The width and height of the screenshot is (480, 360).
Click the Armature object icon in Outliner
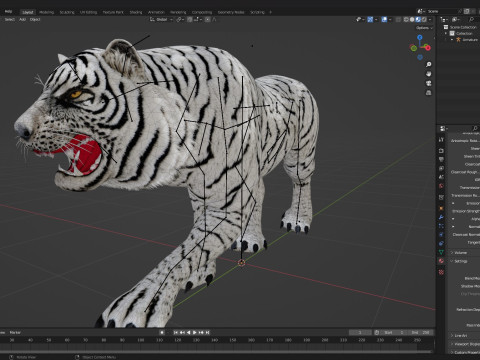coord(458,40)
